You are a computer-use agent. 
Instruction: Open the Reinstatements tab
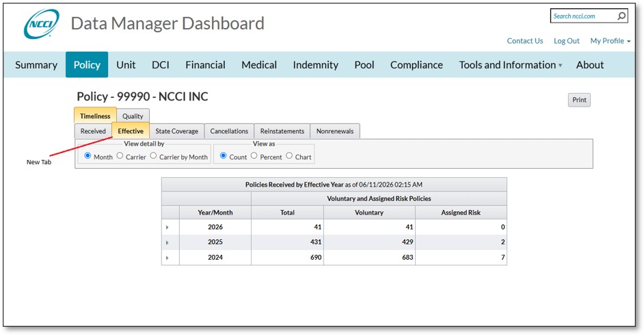pos(282,131)
